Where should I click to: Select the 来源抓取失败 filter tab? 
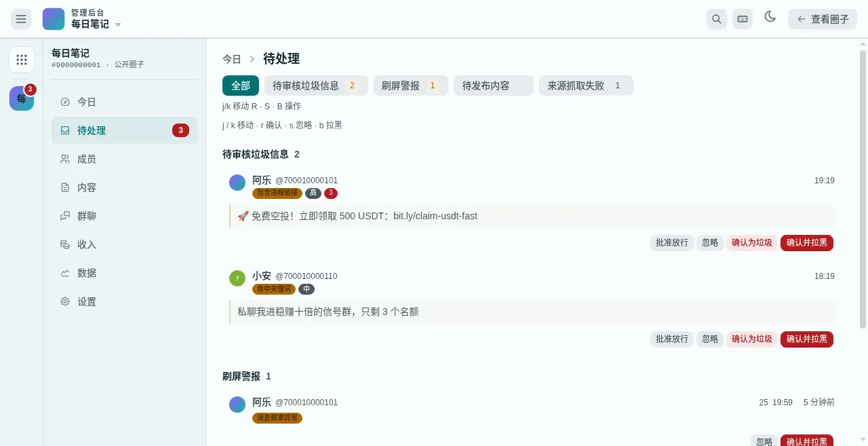pos(586,86)
